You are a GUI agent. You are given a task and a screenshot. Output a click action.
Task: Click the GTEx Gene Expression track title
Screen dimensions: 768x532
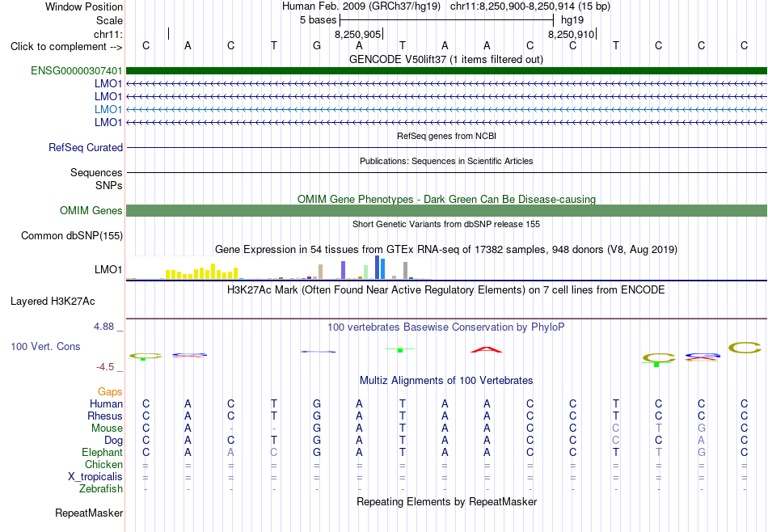click(446, 249)
